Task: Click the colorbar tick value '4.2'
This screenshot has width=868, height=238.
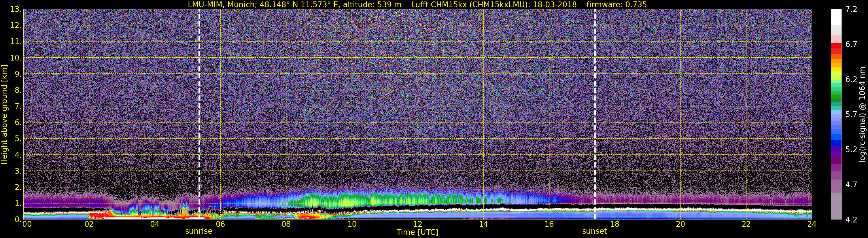Action: (x=851, y=220)
